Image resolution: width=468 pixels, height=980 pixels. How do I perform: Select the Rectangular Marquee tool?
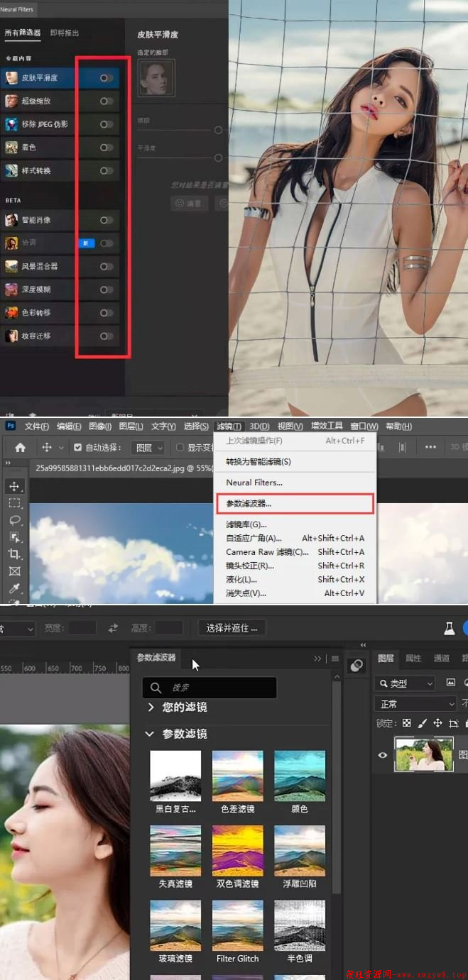pos(14,503)
